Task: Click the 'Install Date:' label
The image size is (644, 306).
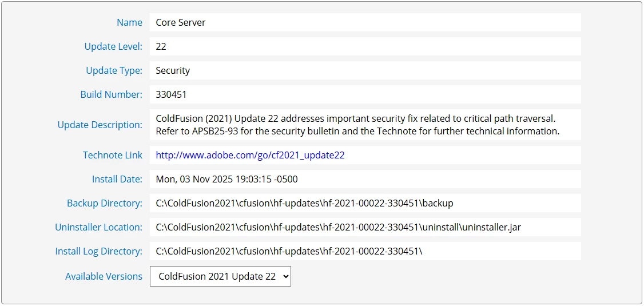Action: [x=117, y=179]
